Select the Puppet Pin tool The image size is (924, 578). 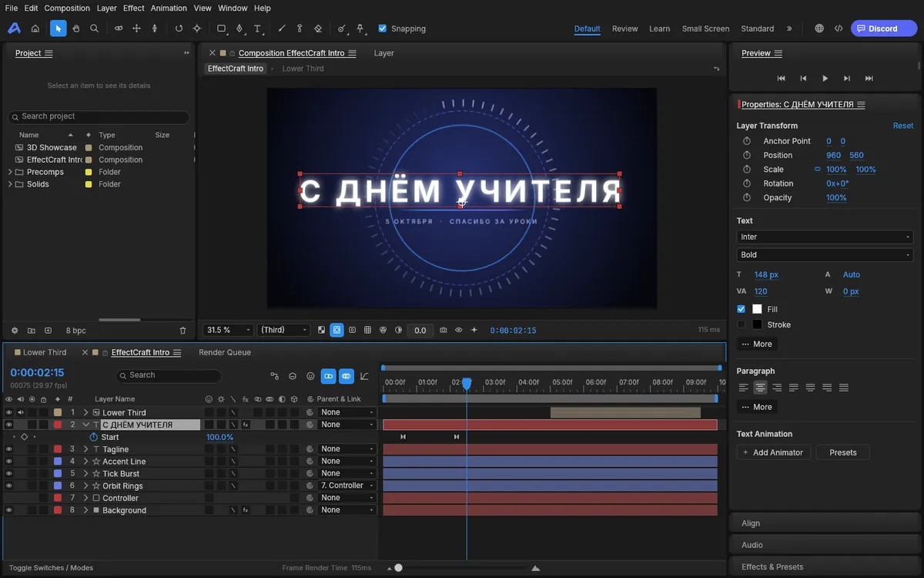pyautogui.click(x=360, y=29)
